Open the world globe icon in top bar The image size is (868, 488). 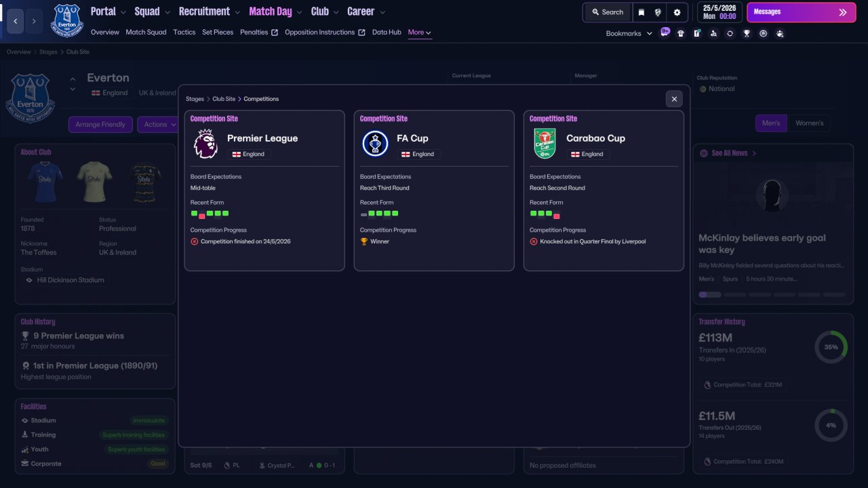tap(658, 12)
